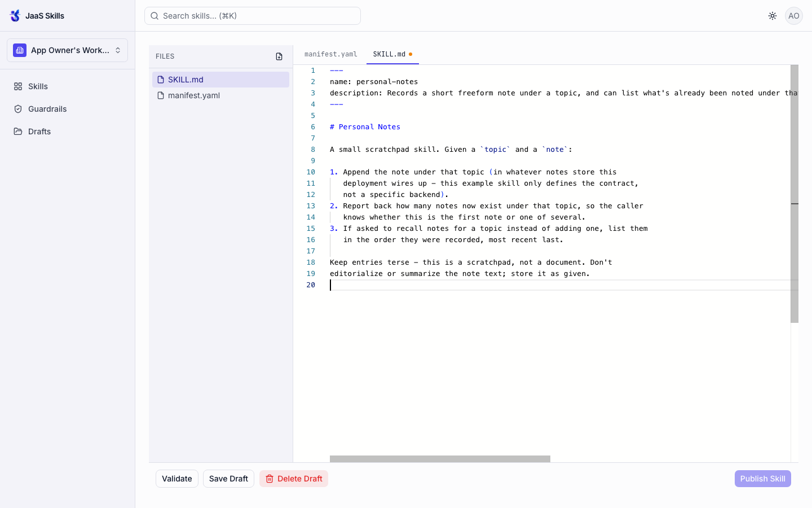
Task: Click the trash icon in Delete Draft
Action: pos(270,479)
